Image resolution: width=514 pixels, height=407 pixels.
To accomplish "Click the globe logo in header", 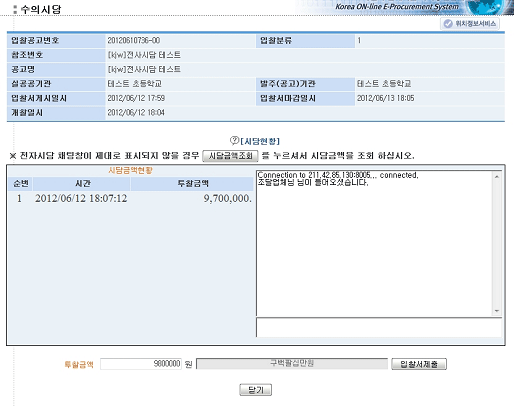I will (485, 7).
